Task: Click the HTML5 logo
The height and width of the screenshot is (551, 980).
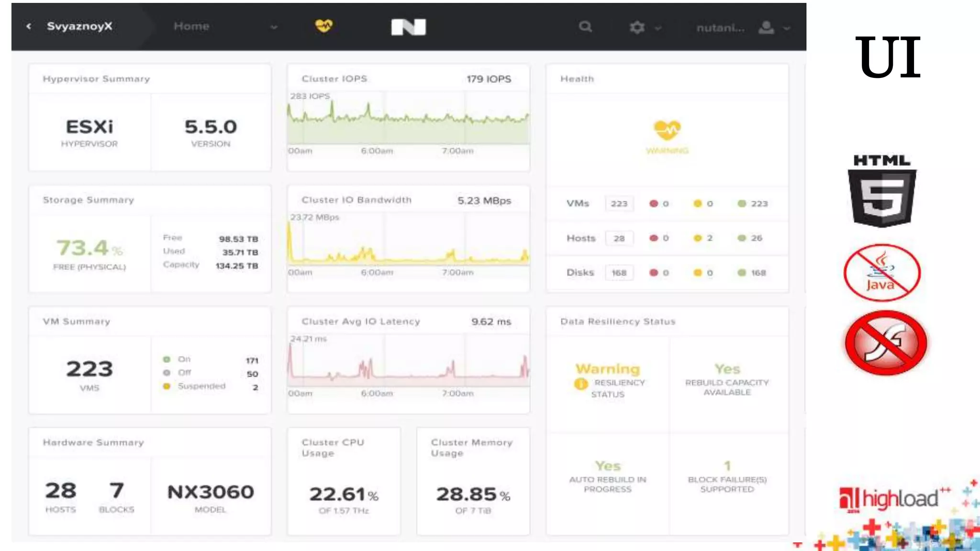Action: coord(882,191)
